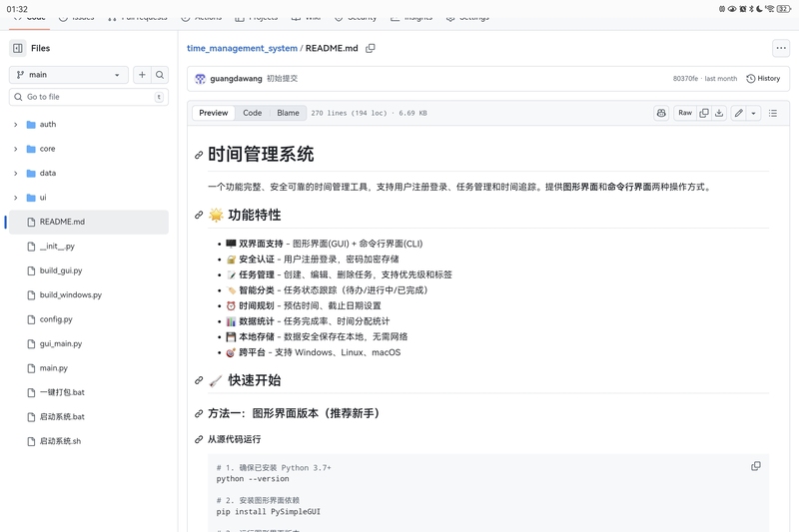Viewport: 799px width, 532px height.
Task: Open more edit options dropdown arrow
Action: pos(754,113)
